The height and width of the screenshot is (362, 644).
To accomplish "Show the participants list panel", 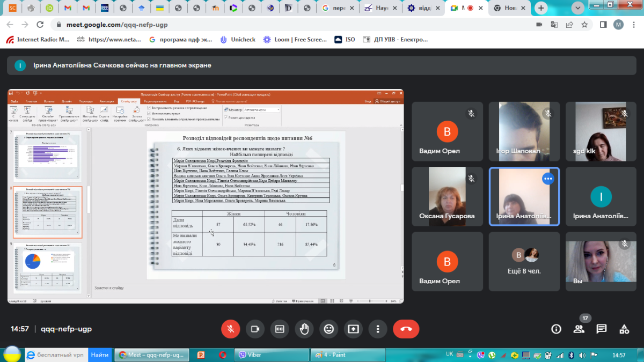I will [x=579, y=329].
